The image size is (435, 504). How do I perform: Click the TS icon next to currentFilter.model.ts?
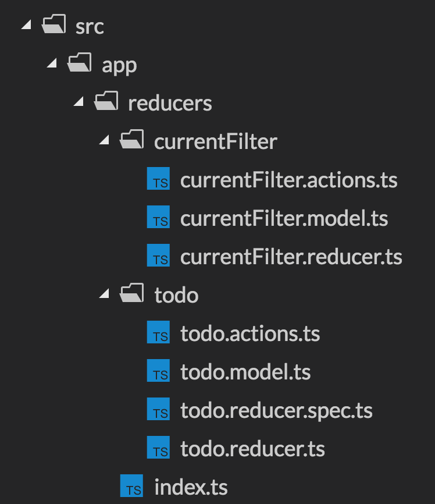pos(158,216)
